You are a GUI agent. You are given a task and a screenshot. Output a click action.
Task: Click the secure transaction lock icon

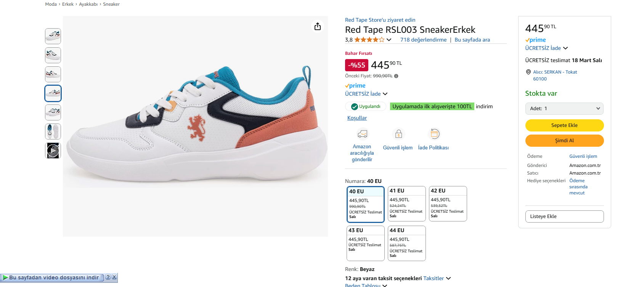coord(398,134)
